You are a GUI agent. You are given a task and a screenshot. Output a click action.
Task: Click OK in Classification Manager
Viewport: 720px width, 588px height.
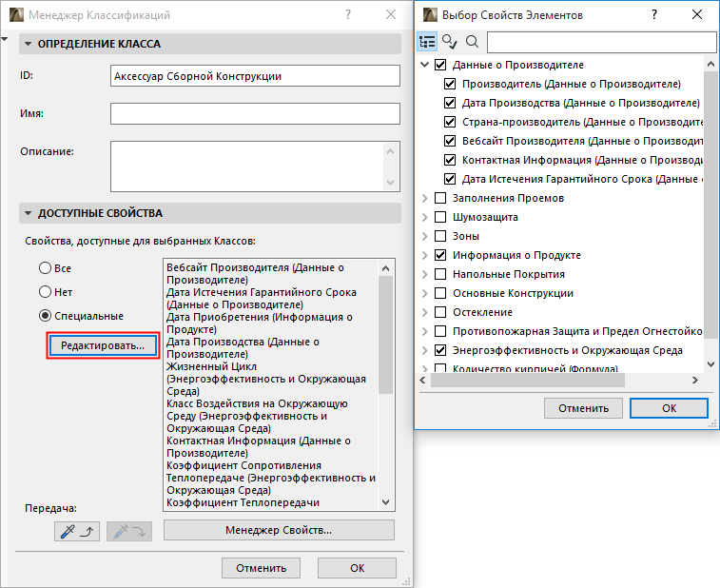pos(357,568)
